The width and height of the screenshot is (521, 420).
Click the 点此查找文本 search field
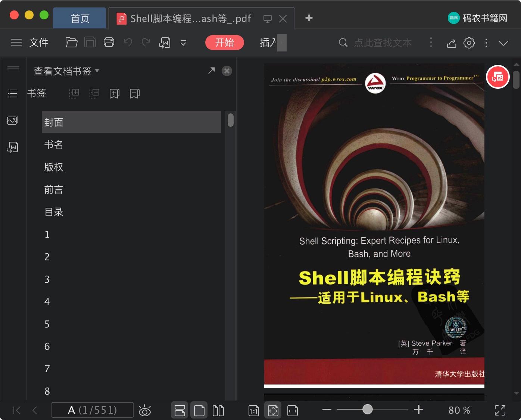(x=383, y=43)
